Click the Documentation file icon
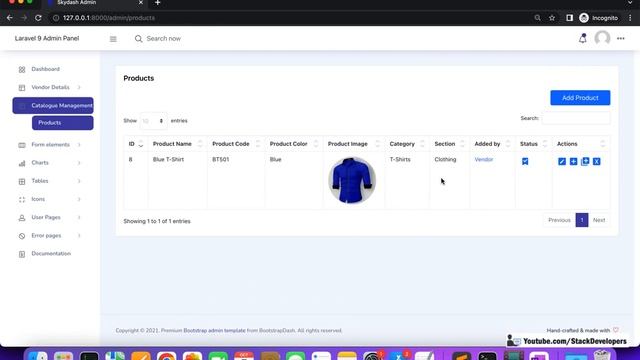 tap(22, 254)
